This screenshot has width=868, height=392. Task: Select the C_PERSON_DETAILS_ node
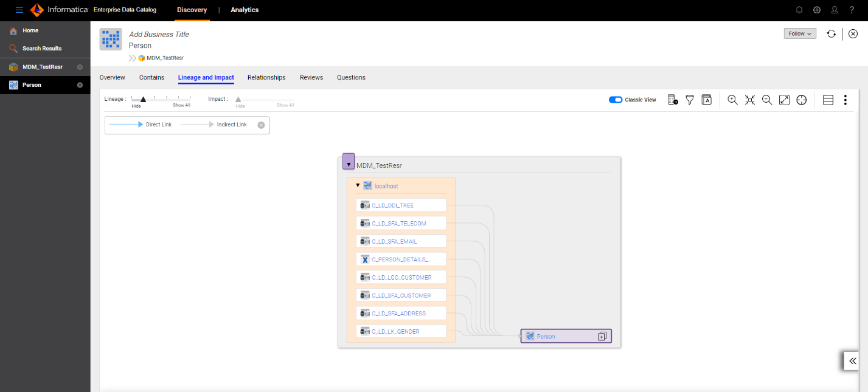click(401, 260)
